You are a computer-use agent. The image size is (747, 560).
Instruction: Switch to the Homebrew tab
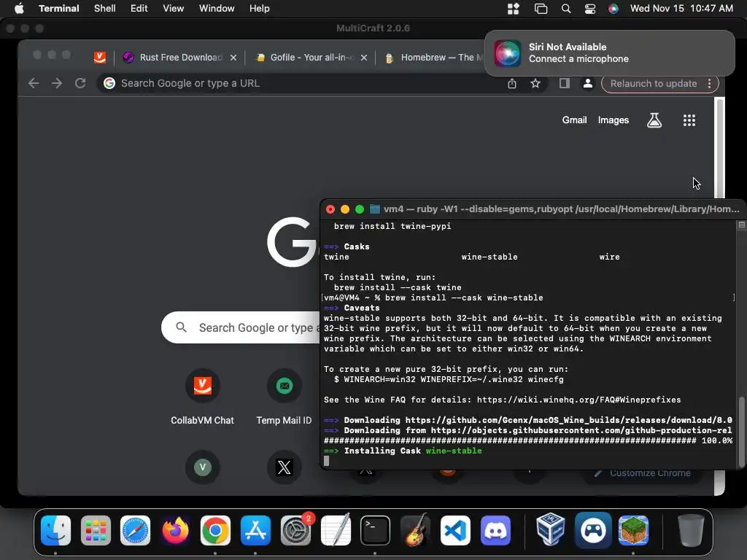click(433, 58)
